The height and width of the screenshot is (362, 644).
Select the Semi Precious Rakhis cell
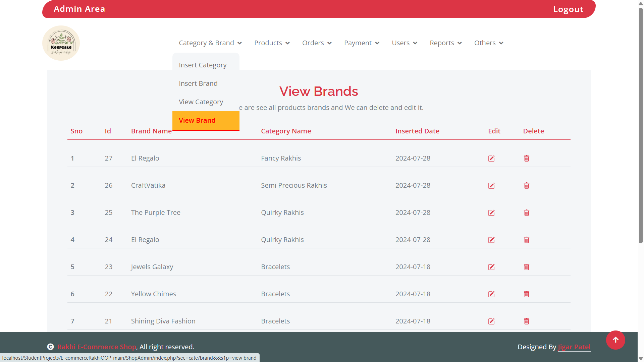[294, 185]
